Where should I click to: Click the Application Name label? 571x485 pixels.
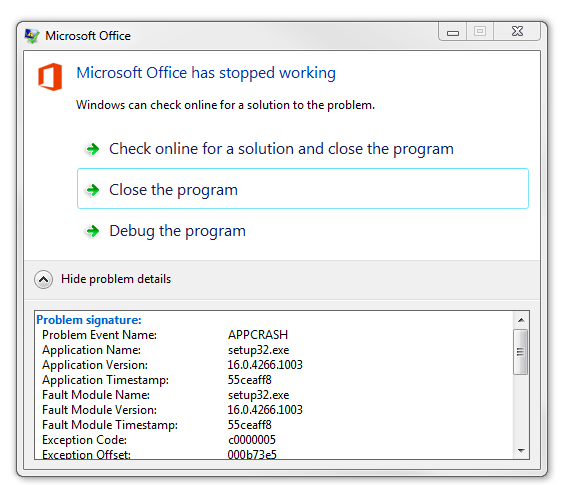click(91, 350)
